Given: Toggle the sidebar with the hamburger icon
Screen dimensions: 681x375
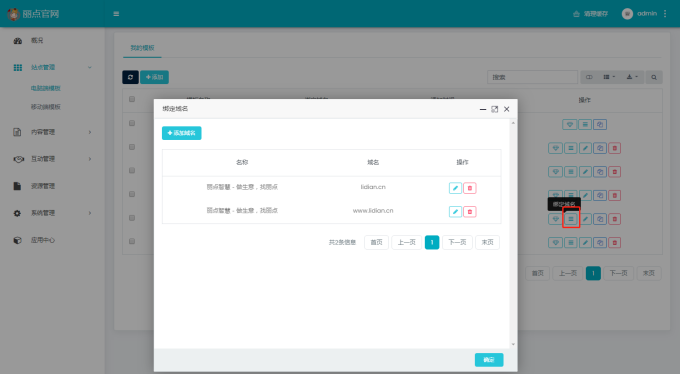Looking at the screenshot, I should tap(116, 14).
